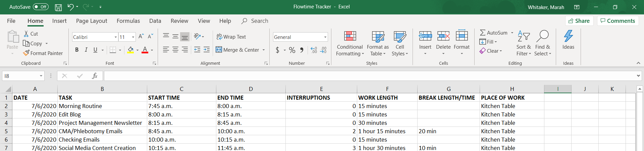Image resolution: width=644 pixels, height=151 pixels.
Task: Click Increase Font Size icon
Action: pyautogui.click(x=141, y=36)
